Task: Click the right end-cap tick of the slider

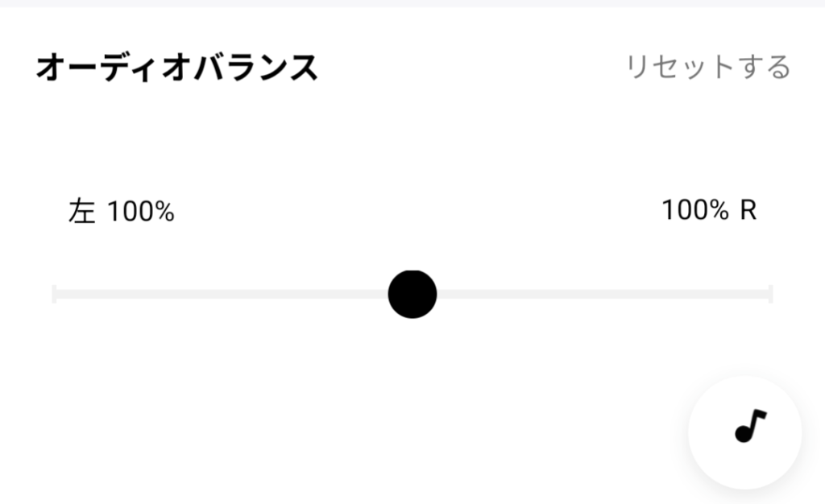Action: (771, 294)
